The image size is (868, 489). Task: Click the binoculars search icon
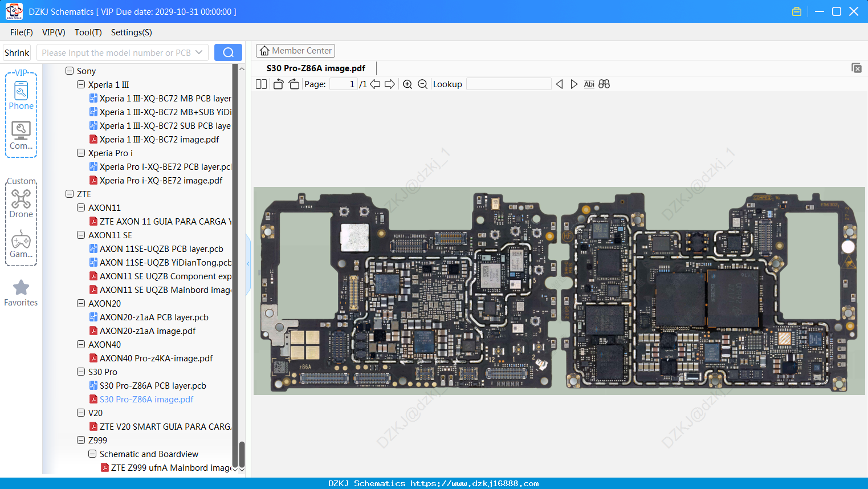point(604,84)
